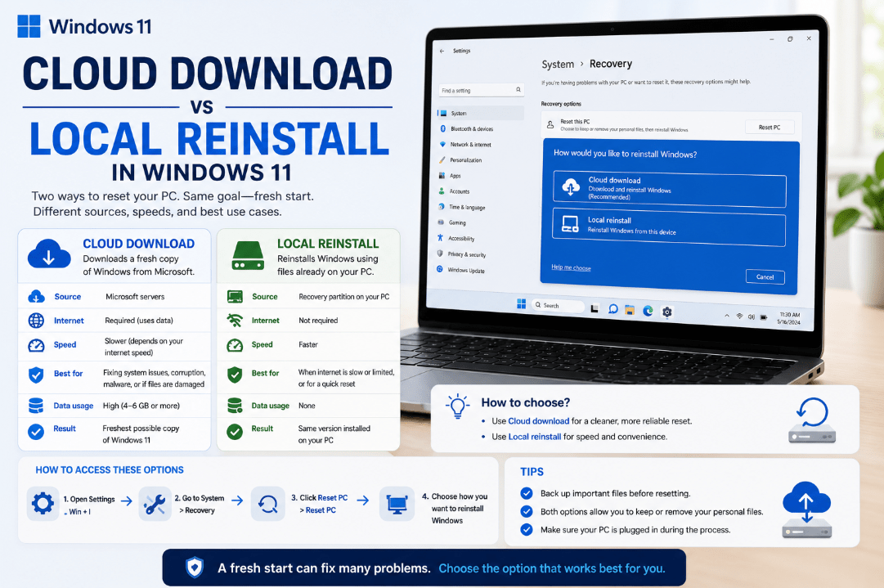Click the gear icon for step 1 Open Settings

coord(43,503)
